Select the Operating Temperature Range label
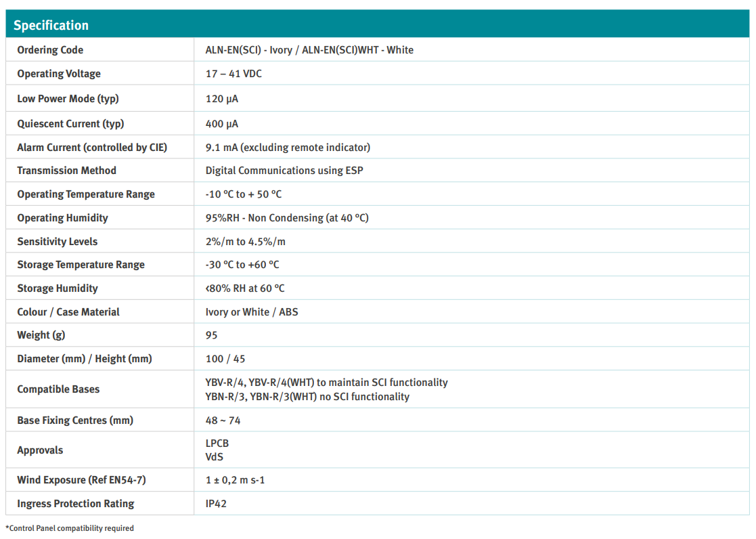 click(86, 194)
